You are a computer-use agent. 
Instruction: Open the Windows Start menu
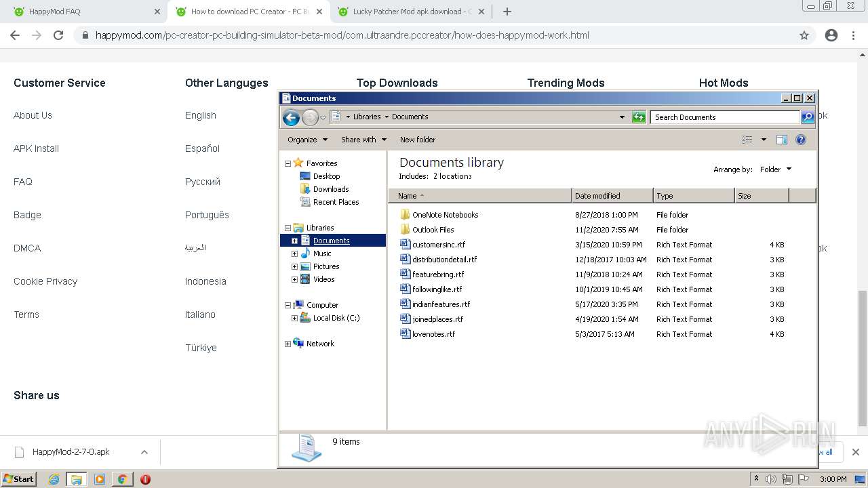[19, 479]
